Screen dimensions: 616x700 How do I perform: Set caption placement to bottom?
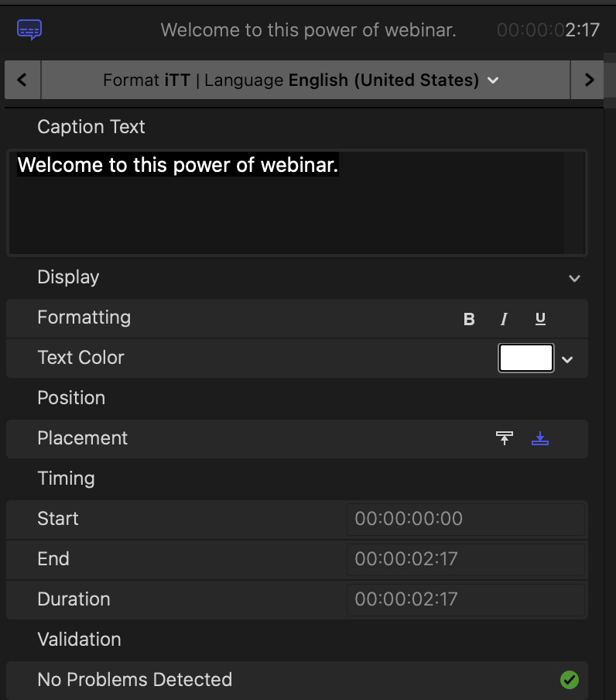(540, 438)
